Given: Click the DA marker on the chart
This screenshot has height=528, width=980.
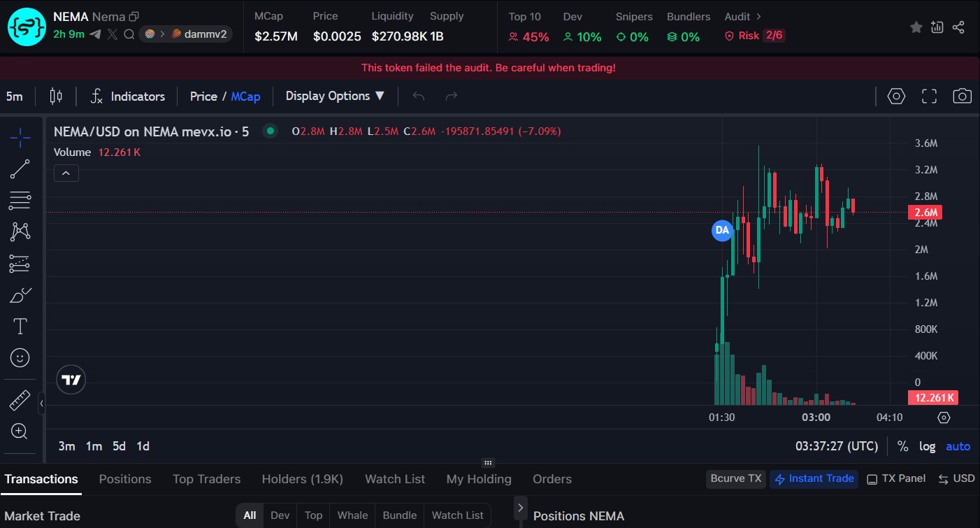Looking at the screenshot, I should 722,230.
